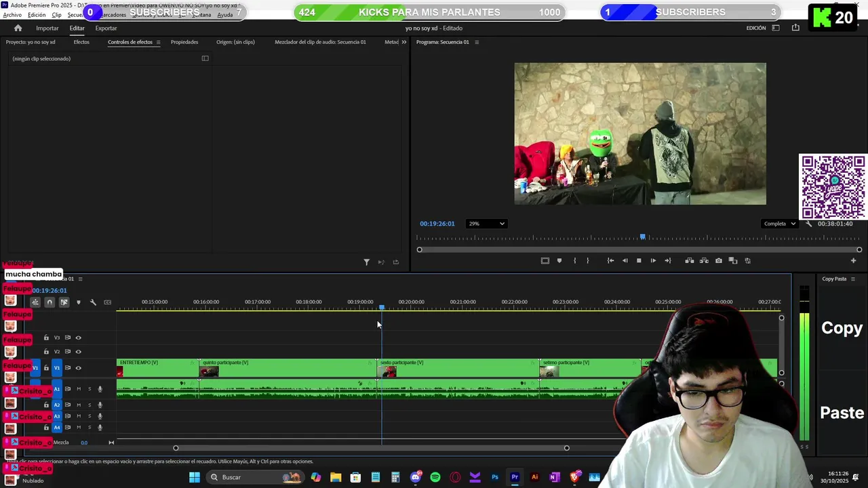Add marker from timeline toolbar
The width and height of the screenshot is (868, 488).
(x=79, y=302)
